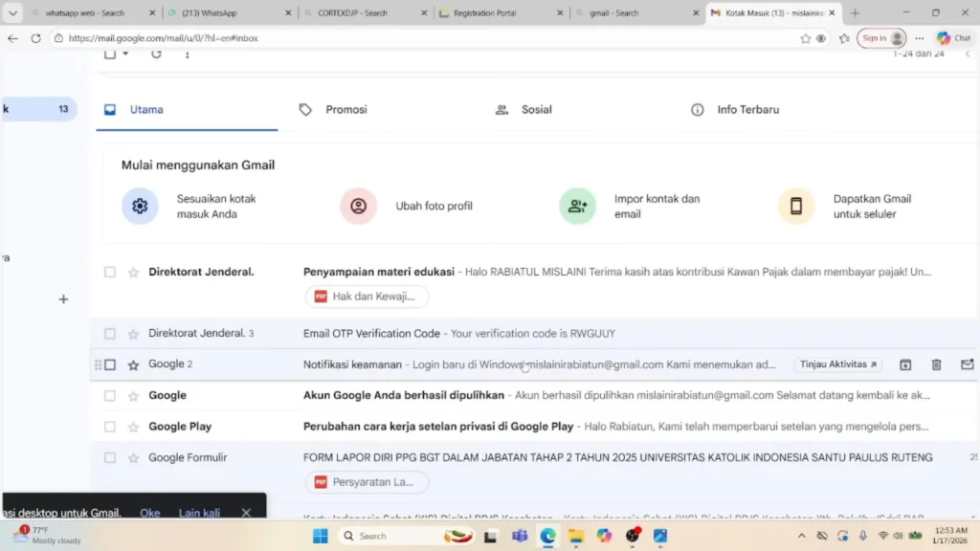The image size is (980, 551).
Task: Delete the Notifikasi keamanan email with trash icon
Action: (936, 364)
